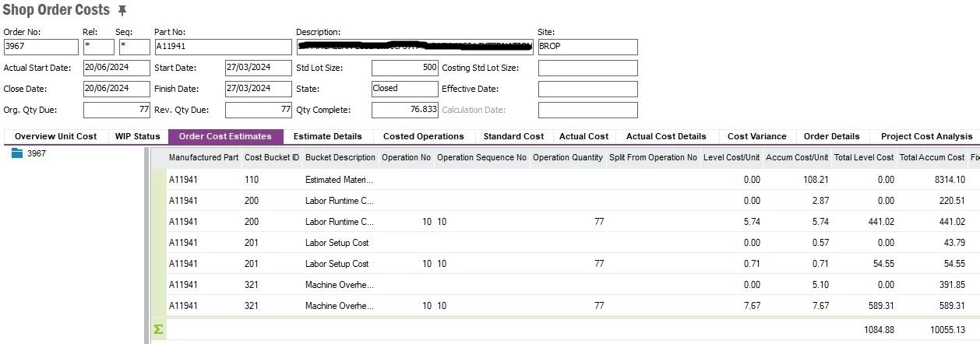Screen dimensions: 980x344
Task: Click the Costing Std Lot Size field
Action: click(x=587, y=68)
